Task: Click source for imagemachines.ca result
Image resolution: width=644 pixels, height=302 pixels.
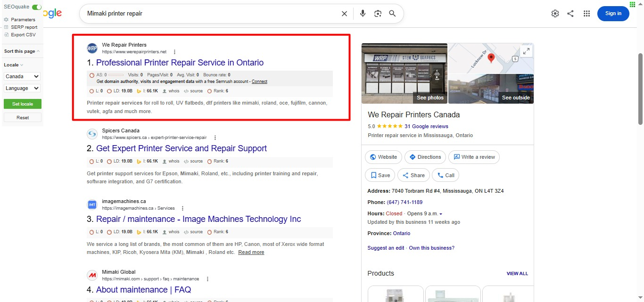Action: click(193, 232)
